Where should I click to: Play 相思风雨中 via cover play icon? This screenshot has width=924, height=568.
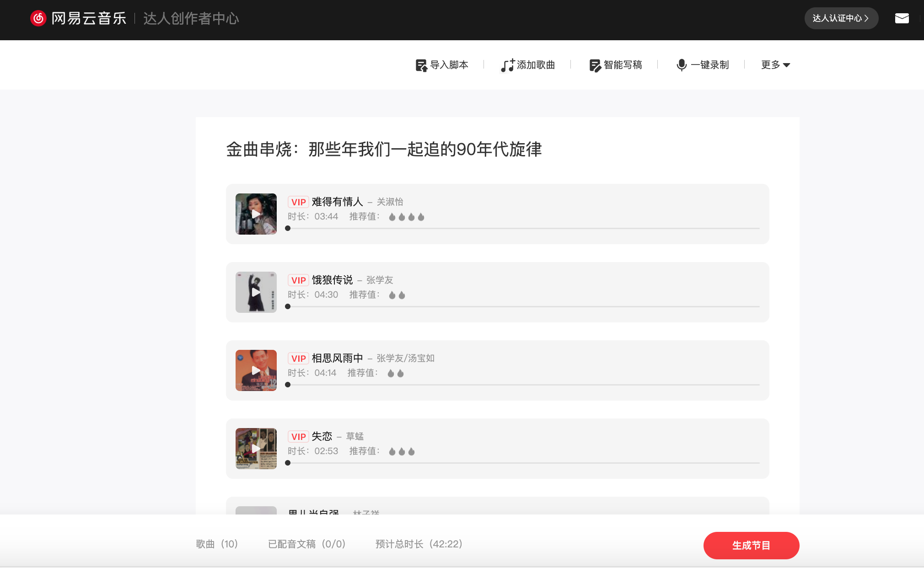pos(256,370)
